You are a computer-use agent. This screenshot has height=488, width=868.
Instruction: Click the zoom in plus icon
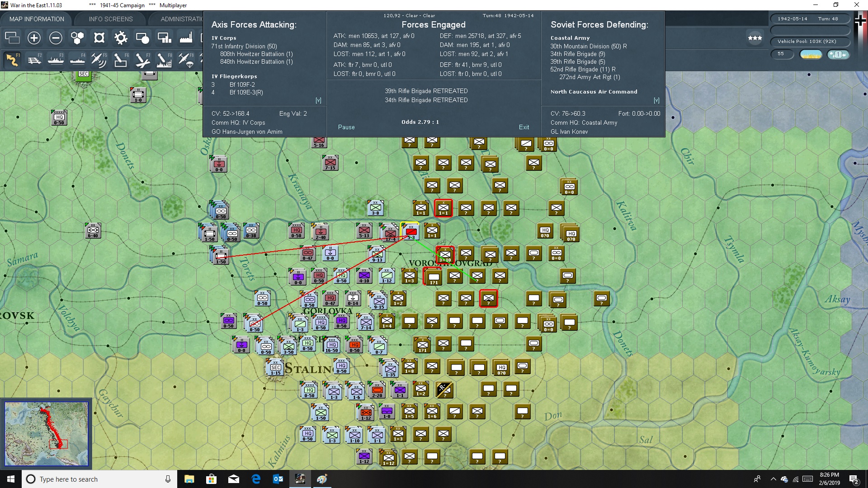pos(34,38)
